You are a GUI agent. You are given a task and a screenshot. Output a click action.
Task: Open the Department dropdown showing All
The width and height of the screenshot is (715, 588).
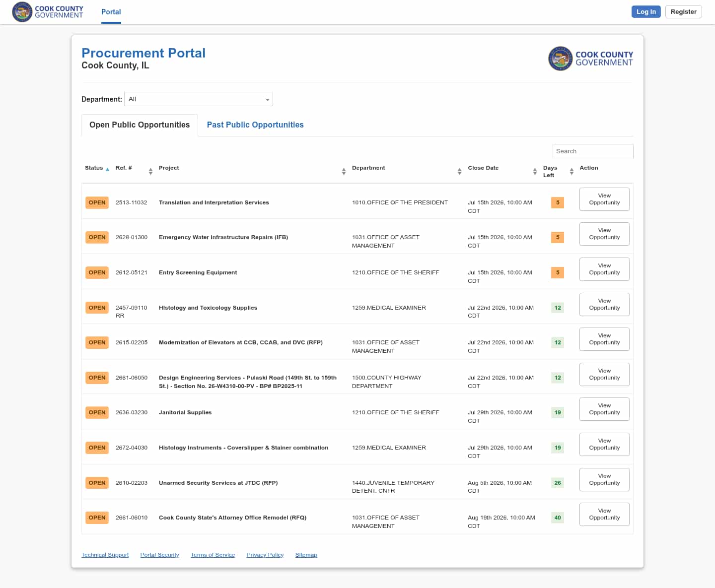click(199, 99)
